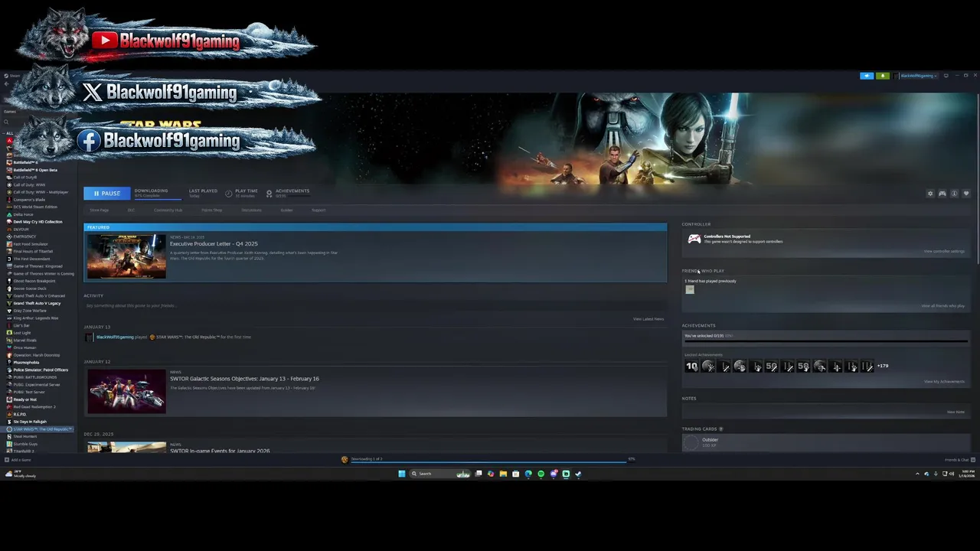The height and width of the screenshot is (551, 980).
Task: Open the Community Hub tab
Action: pyautogui.click(x=168, y=210)
